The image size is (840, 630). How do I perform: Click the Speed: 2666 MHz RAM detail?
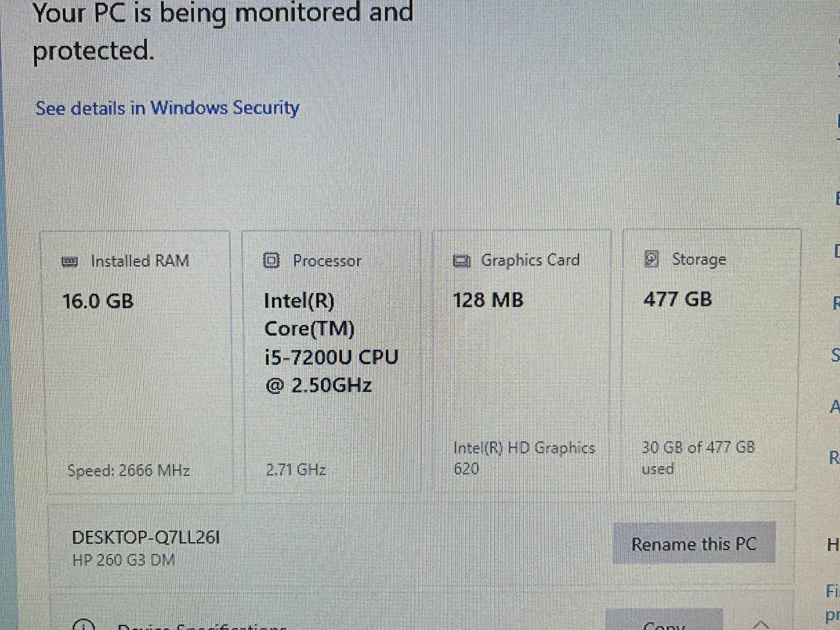click(x=129, y=471)
